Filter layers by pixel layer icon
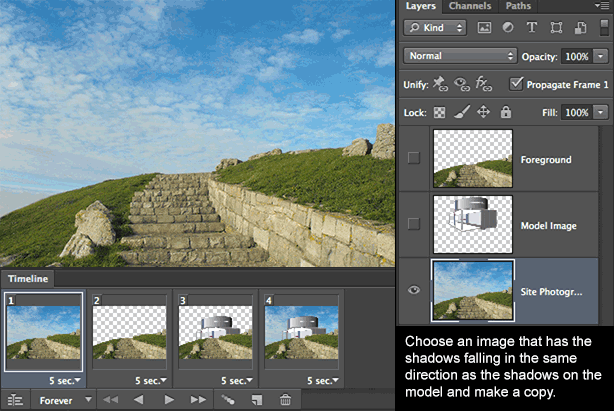The image size is (614, 411). 484,28
